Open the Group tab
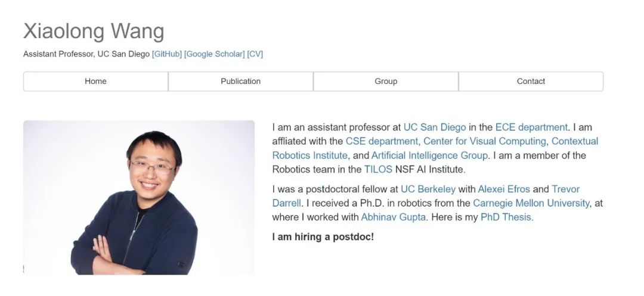The image size is (644, 296). click(386, 81)
